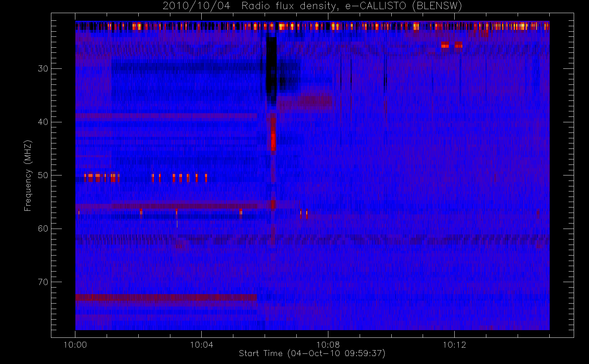
Task: Click the red horizontal band near 73 MHz
Action: [x=166, y=297]
